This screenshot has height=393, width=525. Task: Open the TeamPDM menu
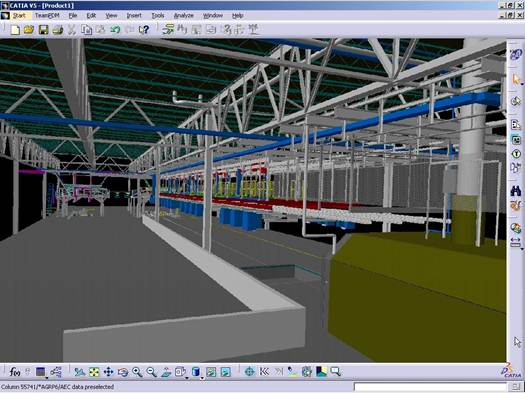[x=47, y=16]
